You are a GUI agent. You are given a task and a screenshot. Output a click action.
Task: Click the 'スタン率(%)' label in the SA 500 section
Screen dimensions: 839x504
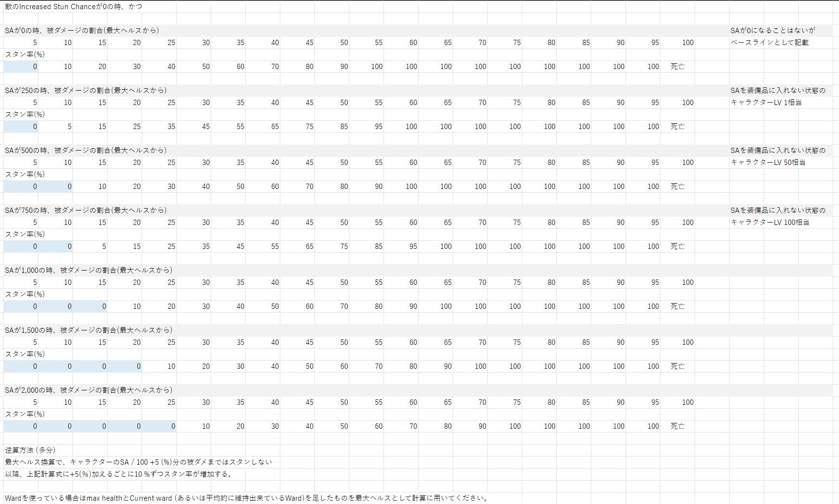pyautogui.click(x=24, y=174)
